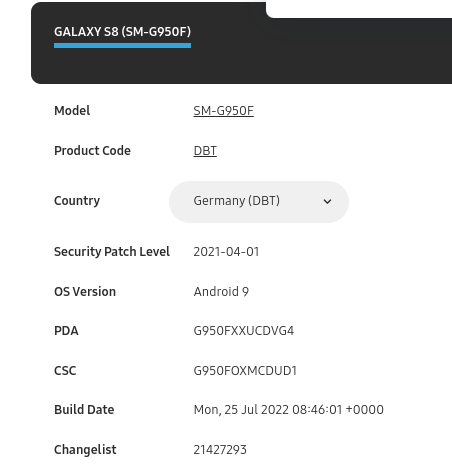
Task: Click the Build Date label
Action: (84, 410)
